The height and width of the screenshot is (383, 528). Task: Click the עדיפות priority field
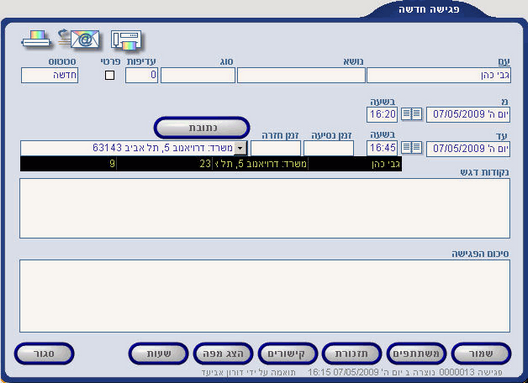(141, 75)
